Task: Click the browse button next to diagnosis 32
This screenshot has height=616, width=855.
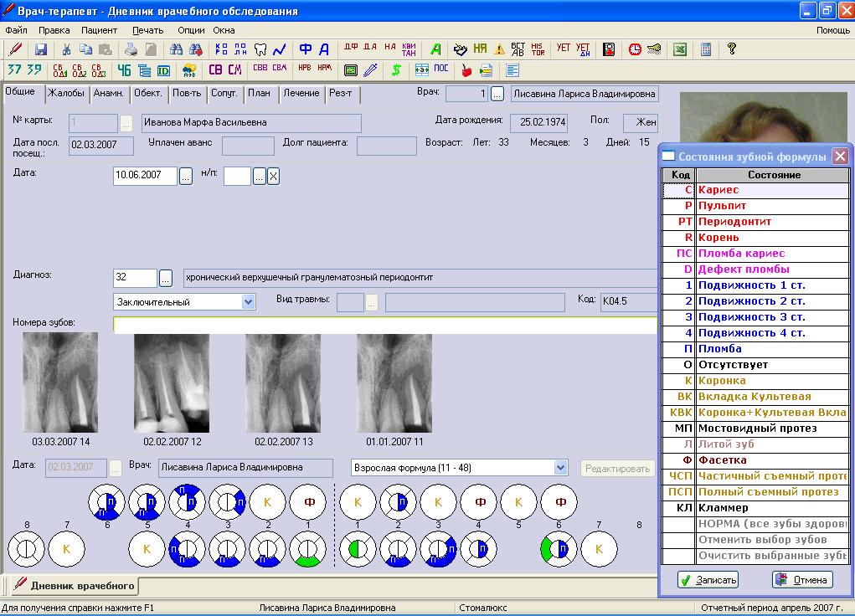Action: tap(166, 278)
